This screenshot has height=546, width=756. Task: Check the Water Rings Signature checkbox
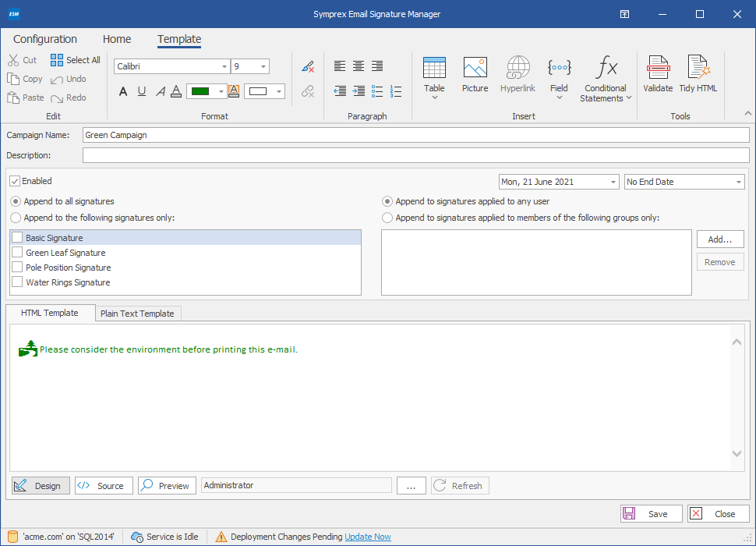pos(17,282)
